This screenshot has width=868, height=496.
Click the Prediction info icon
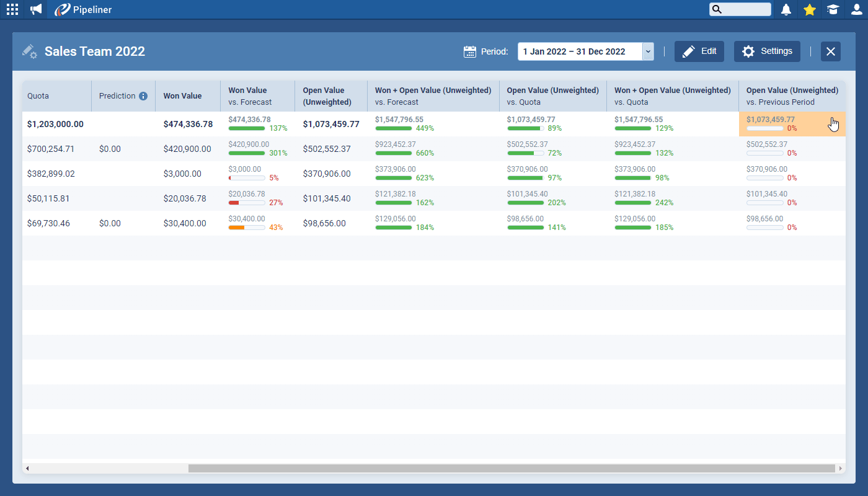(x=143, y=95)
